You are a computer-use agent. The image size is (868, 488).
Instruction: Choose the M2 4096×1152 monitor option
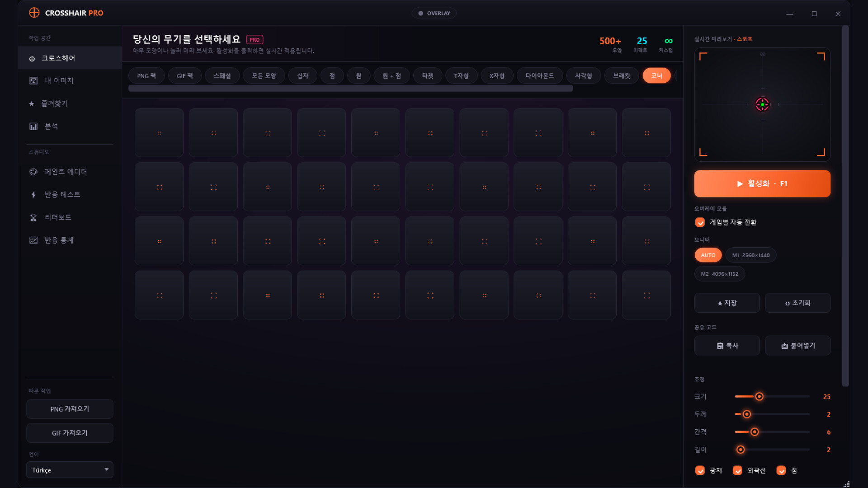(x=720, y=274)
